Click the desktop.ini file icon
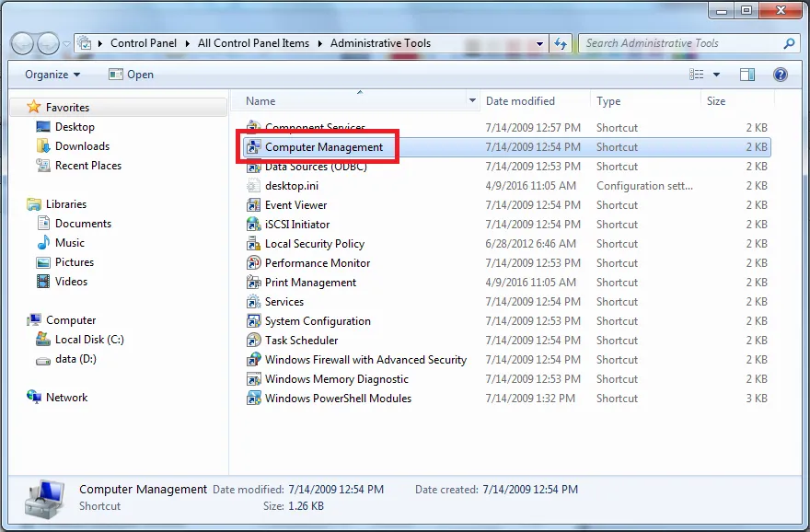 pyautogui.click(x=253, y=186)
